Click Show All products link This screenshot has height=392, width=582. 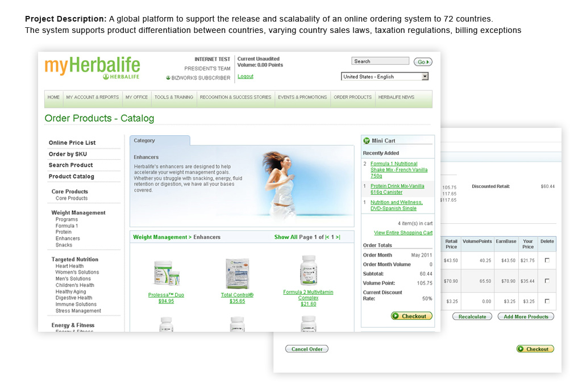[x=286, y=237]
